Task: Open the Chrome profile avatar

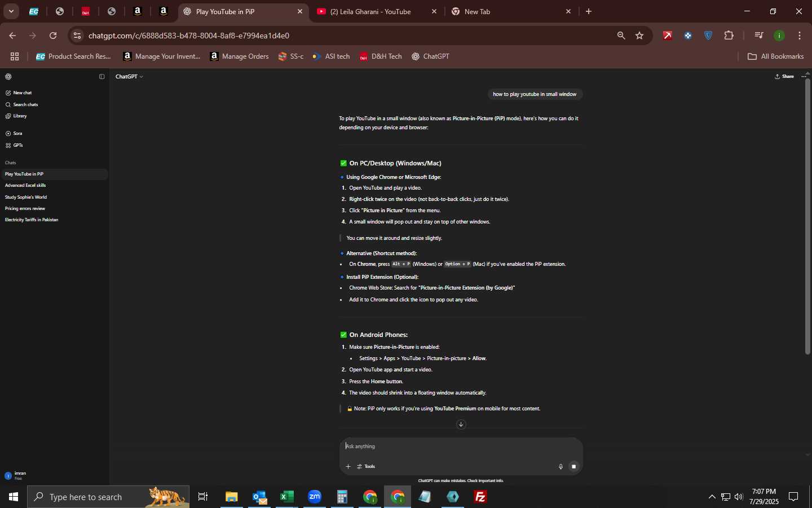Action: 780,36
